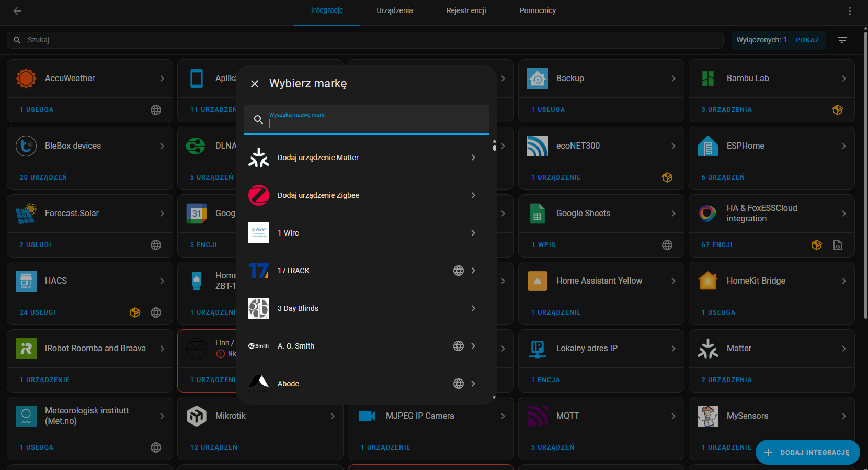Viewport: 868px width, 470px height.
Task: Click the Zigbee logo icon in dialog
Action: [258, 195]
